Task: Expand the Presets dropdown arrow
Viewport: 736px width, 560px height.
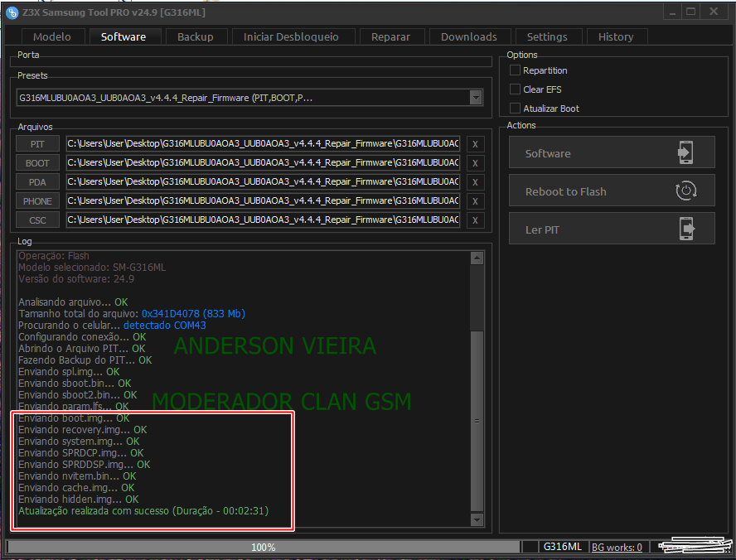Action: (x=476, y=98)
